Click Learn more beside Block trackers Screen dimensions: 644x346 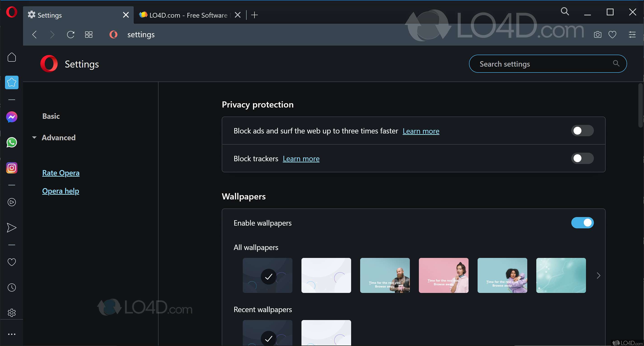(301, 158)
